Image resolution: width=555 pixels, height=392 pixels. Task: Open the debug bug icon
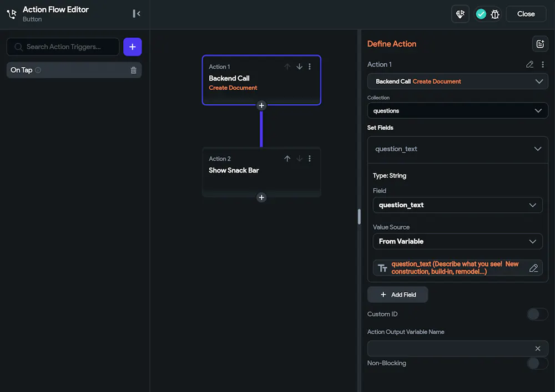tap(495, 14)
